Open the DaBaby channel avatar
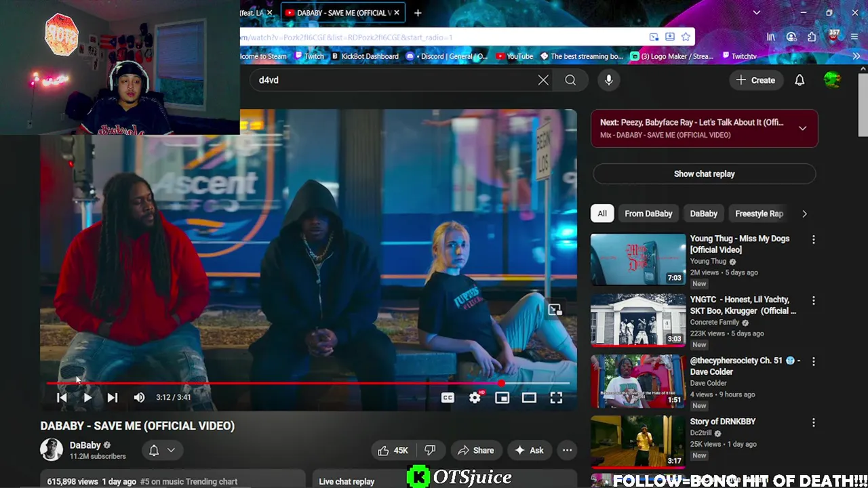 coord(52,449)
